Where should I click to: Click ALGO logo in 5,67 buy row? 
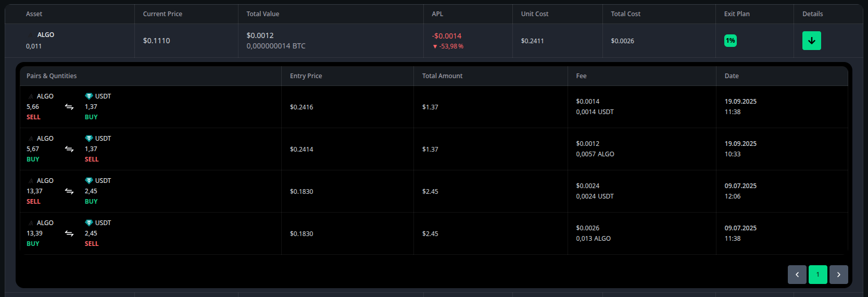31,139
